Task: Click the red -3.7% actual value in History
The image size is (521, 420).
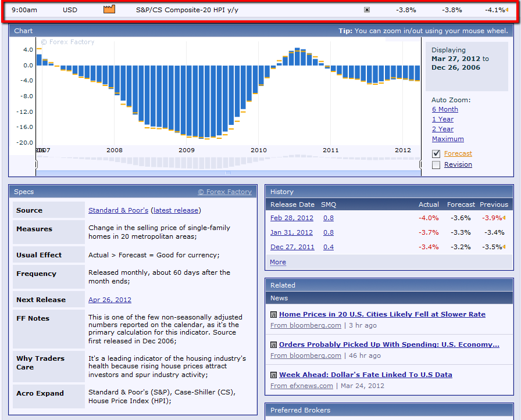Action: click(429, 232)
